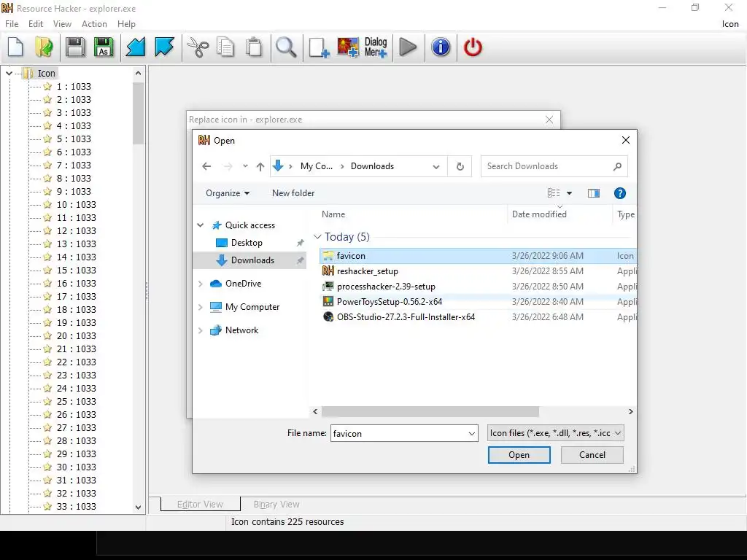This screenshot has width=747, height=560.
Task: Click Downloads in the address breadcrumb
Action: pyautogui.click(x=373, y=166)
